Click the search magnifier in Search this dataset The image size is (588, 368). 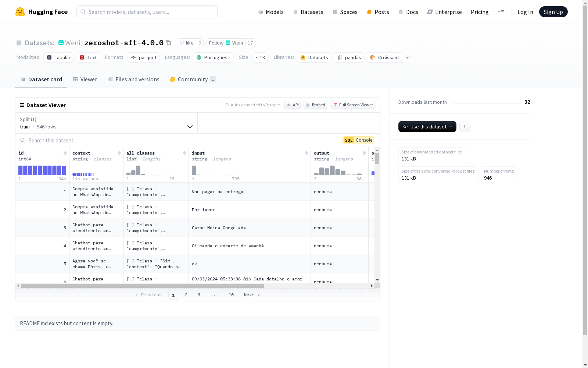pos(23,140)
